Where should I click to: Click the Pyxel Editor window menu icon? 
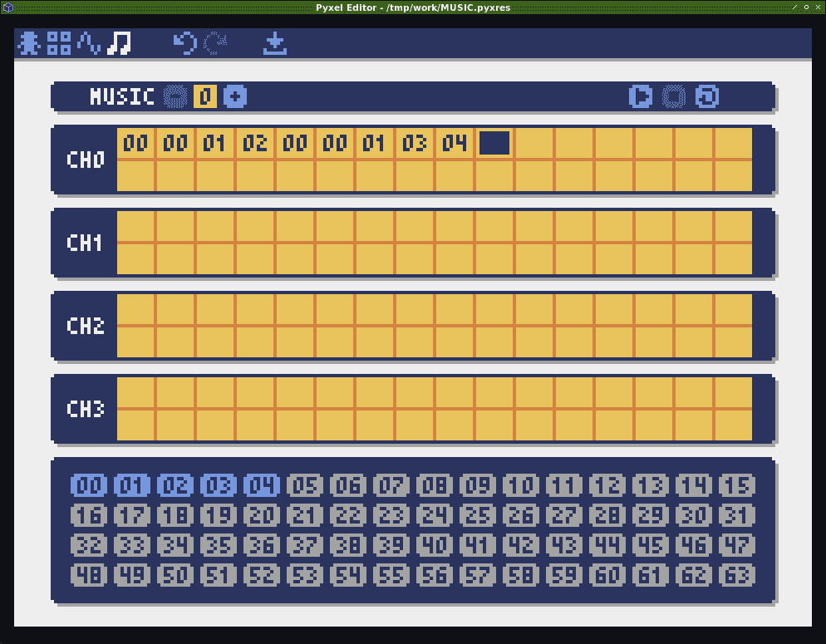(x=8, y=7)
